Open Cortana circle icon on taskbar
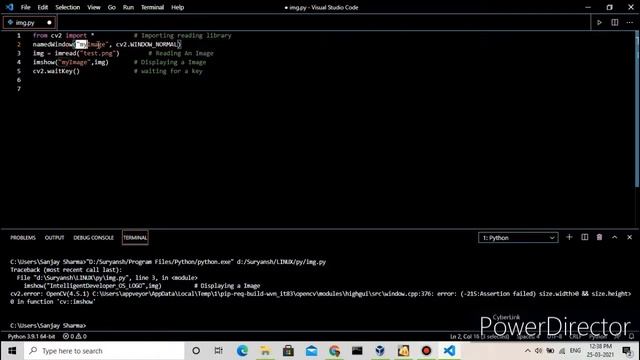The image size is (640, 360). pyautogui.click(x=196, y=351)
